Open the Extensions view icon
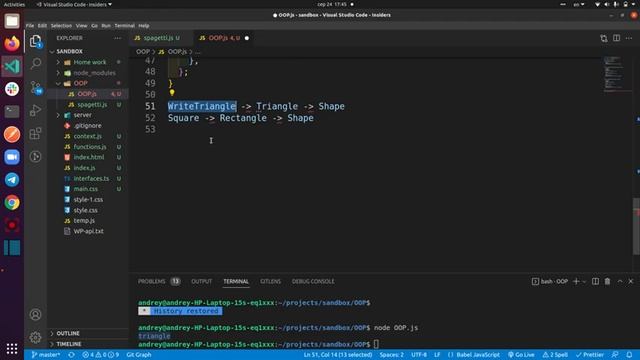The image size is (640, 360). (36, 133)
